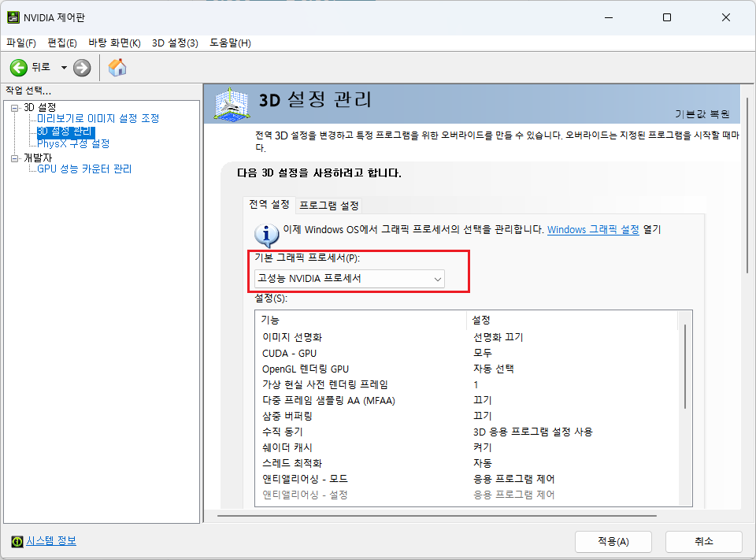Click the main panel vertical scrollbar
This screenshot has height=560, width=756.
pos(747,186)
